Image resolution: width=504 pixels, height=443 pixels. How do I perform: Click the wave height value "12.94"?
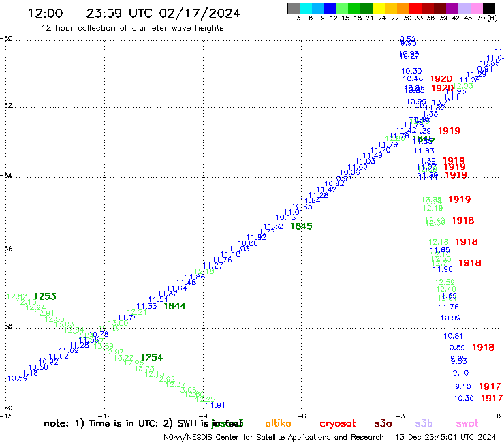click(35, 307)
